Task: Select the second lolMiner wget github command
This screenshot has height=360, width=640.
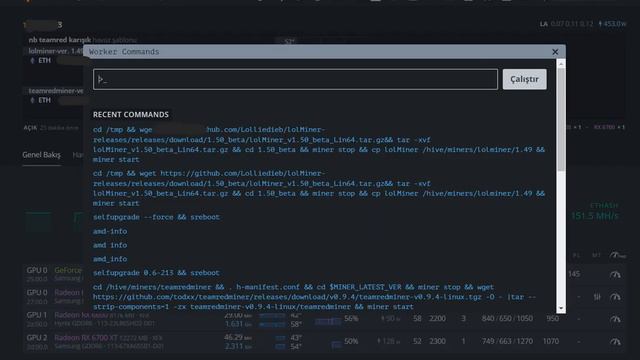Action: pos(318,188)
